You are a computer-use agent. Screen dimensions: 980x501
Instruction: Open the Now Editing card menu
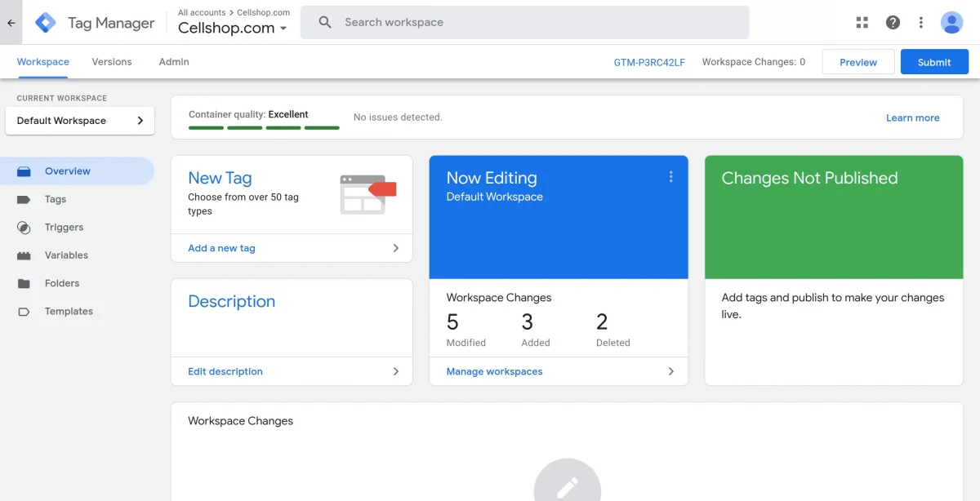tap(670, 176)
